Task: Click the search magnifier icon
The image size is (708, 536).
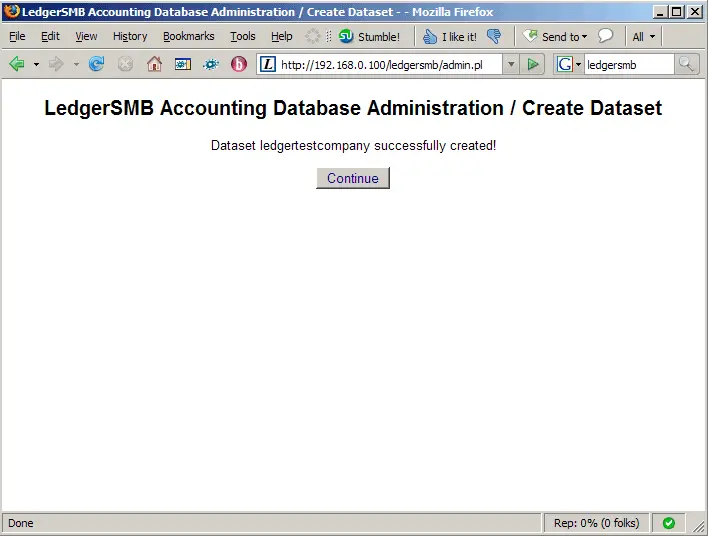Action: [x=686, y=64]
